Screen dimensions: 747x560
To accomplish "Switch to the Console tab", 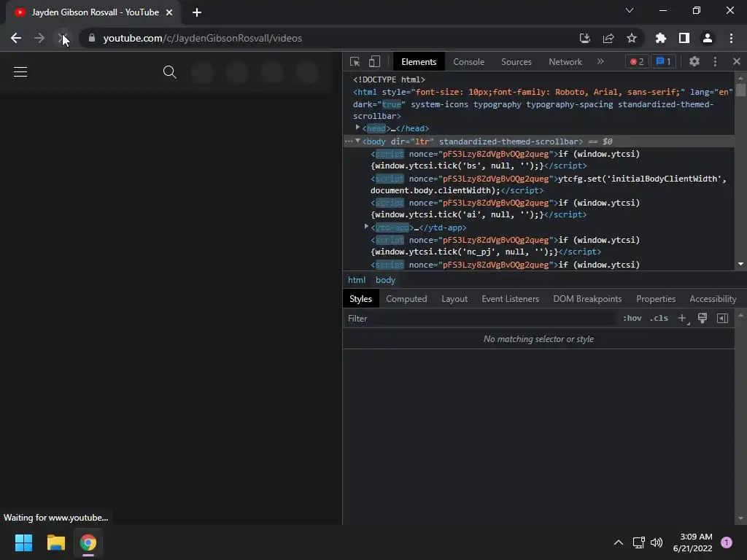I will pyautogui.click(x=469, y=62).
